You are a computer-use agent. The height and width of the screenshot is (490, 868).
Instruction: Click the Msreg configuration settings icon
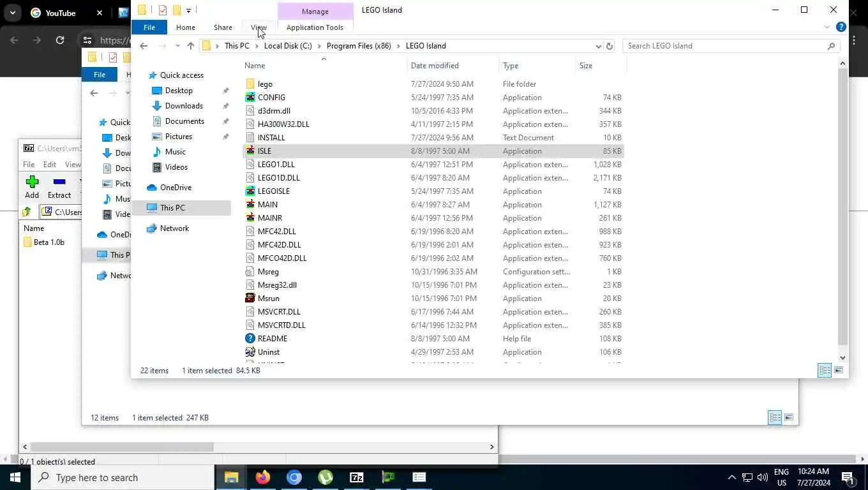[250, 272]
